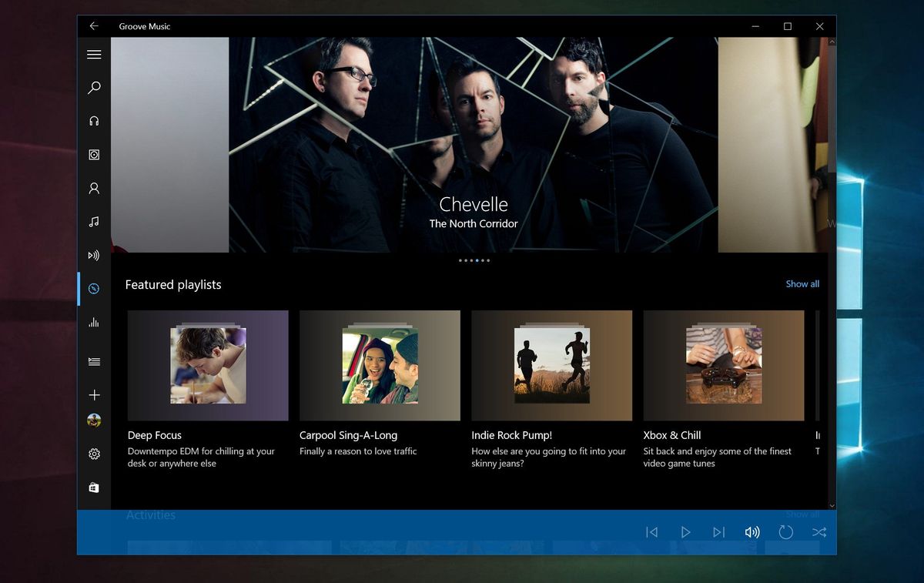
Task: Go back using the back arrow
Action: coord(93,25)
